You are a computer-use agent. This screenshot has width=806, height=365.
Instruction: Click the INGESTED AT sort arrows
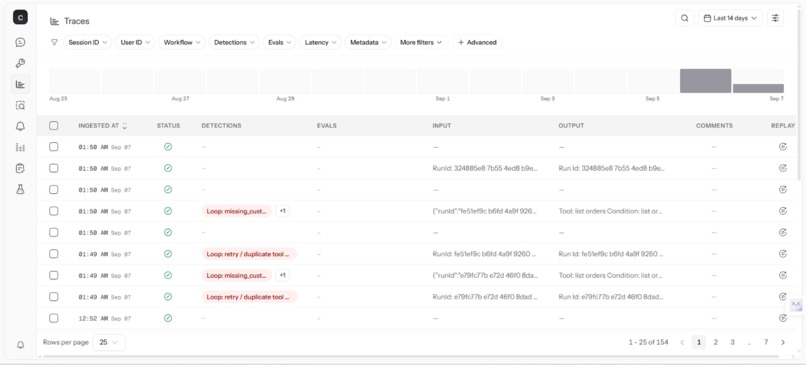[124, 125]
